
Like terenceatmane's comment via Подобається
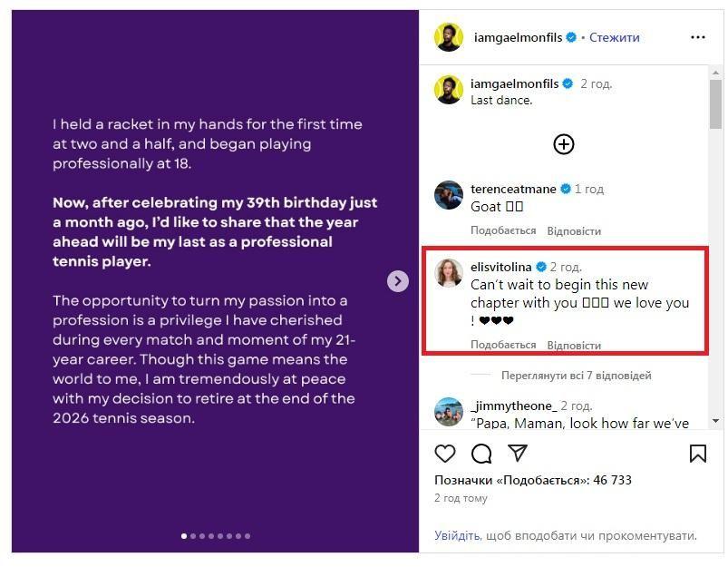tap(503, 230)
